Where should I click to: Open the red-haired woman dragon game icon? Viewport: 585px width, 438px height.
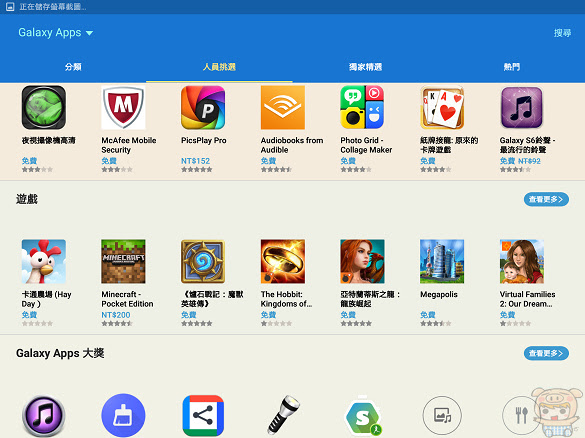pos(362,262)
